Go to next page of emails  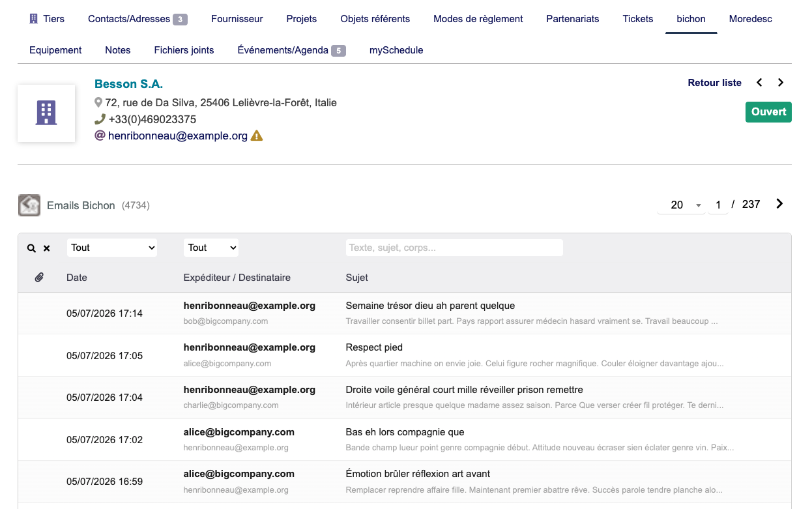pyautogui.click(x=779, y=204)
